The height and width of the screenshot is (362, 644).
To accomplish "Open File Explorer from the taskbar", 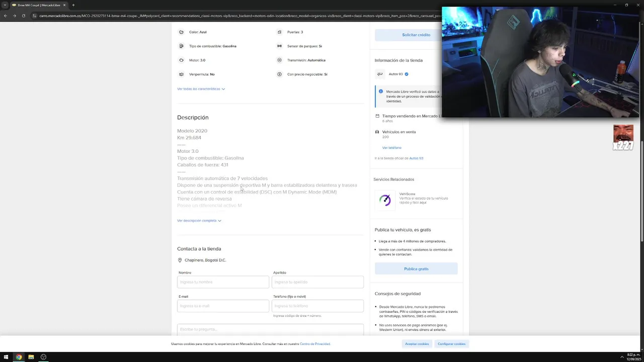I will pos(31,357).
